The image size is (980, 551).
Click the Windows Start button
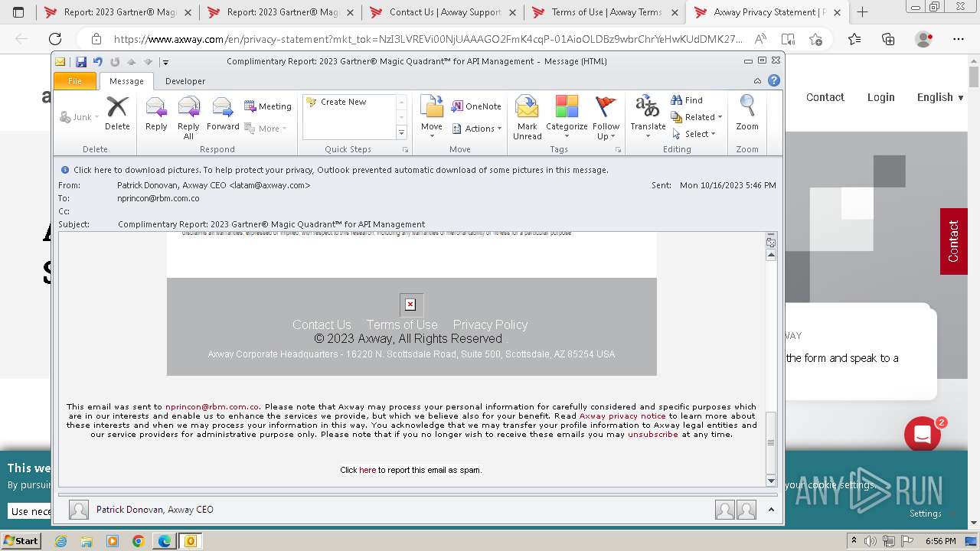[21, 541]
